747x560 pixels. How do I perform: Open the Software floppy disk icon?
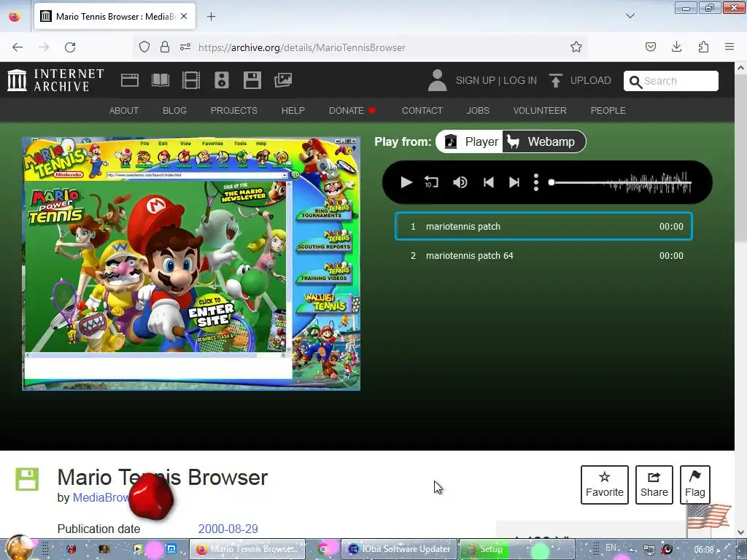pos(252,80)
